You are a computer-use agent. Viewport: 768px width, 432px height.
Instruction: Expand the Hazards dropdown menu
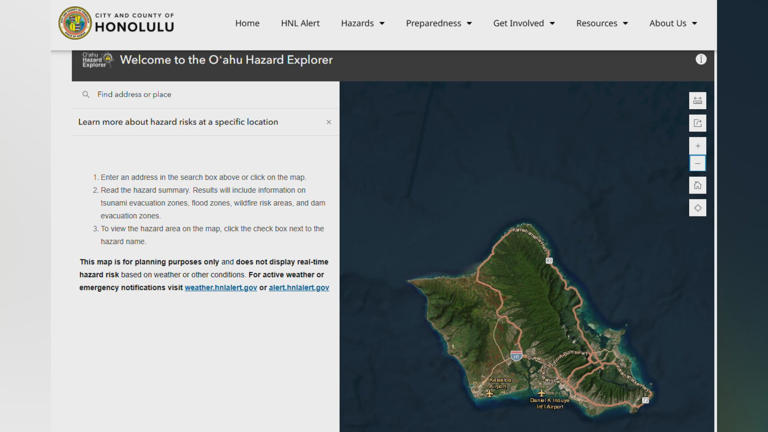point(362,23)
